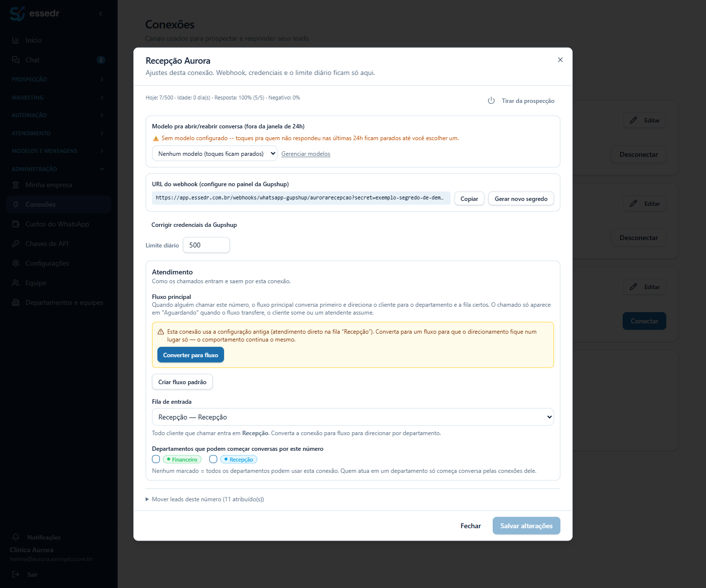Click the webhook URL text field
This screenshot has width=706, height=588.
pyautogui.click(x=301, y=198)
